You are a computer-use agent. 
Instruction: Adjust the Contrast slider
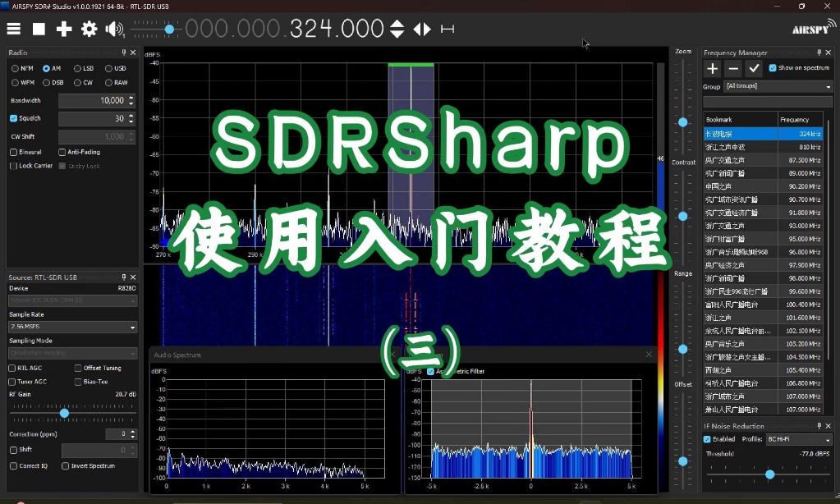pos(682,217)
